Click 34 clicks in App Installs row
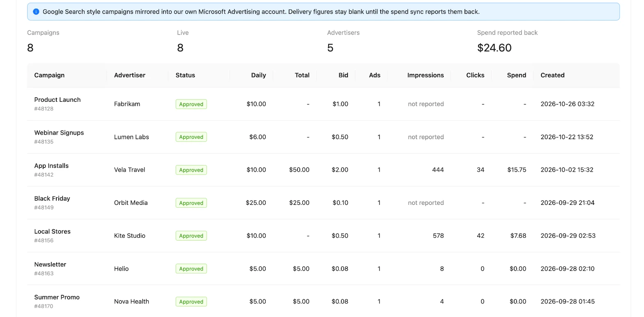644x317 pixels. pos(481,170)
